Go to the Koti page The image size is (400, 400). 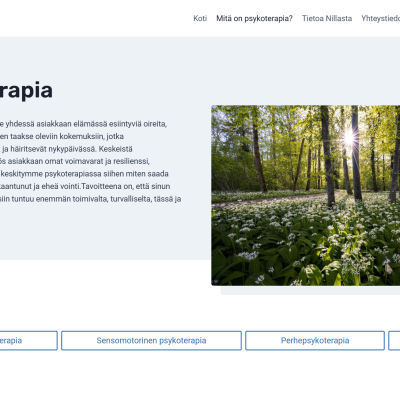(200, 19)
